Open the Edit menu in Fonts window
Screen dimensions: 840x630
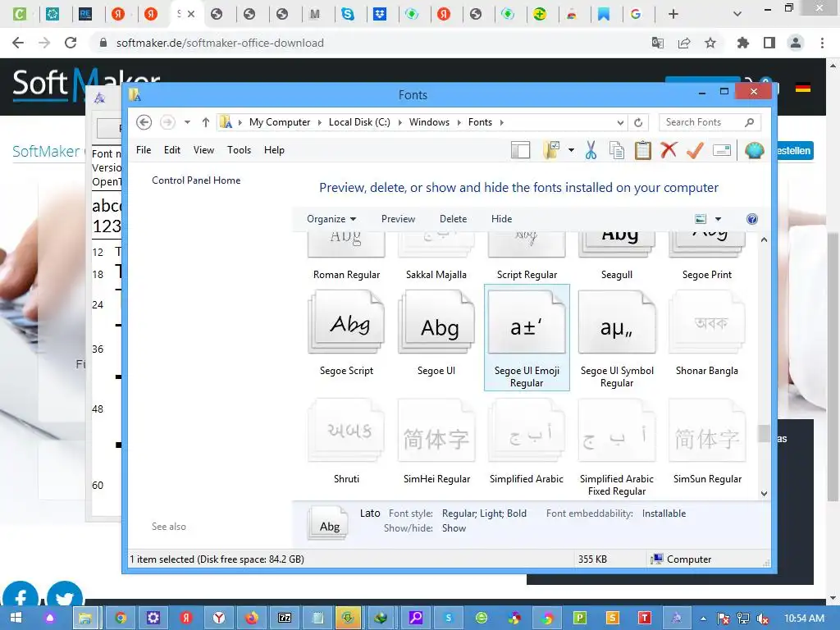172,150
